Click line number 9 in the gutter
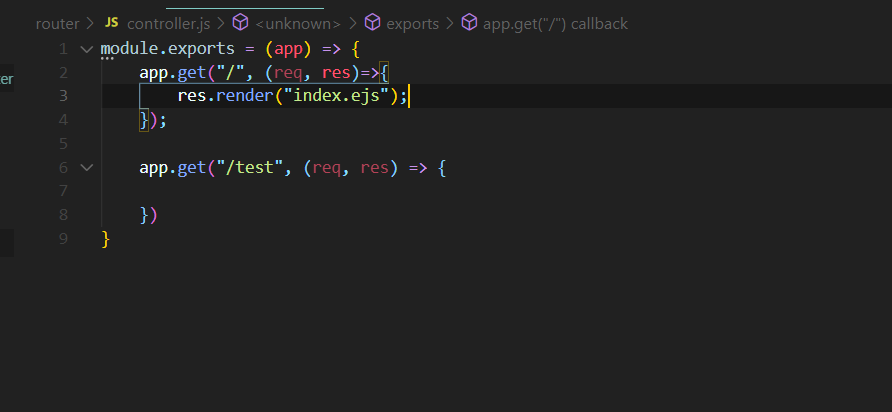Viewport: 892px width, 412px height. [x=63, y=238]
